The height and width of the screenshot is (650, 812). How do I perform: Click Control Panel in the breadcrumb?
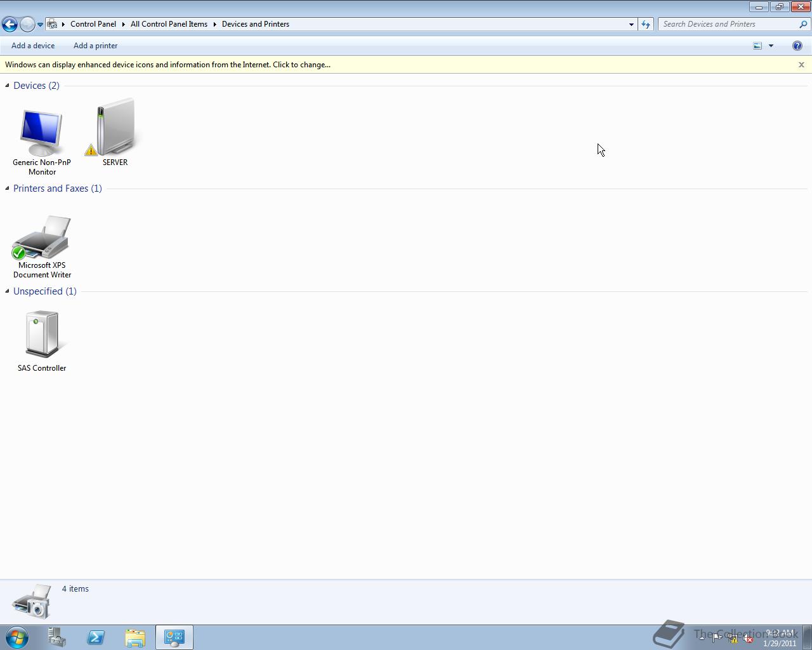(93, 24)
